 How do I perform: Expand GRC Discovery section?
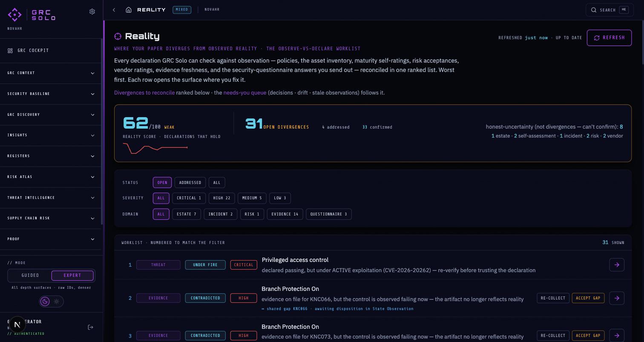51,115
